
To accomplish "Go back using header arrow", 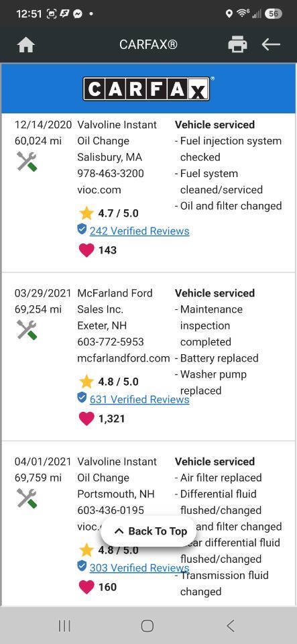I will click(271, 44).
